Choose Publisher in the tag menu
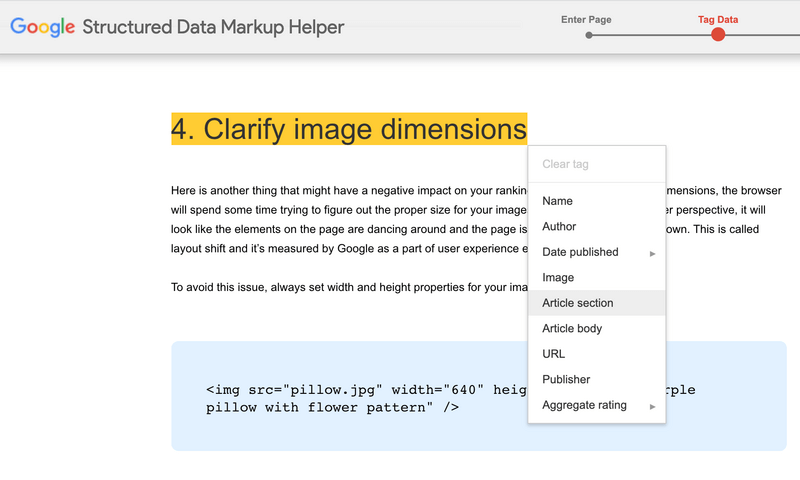 [566, 380]
